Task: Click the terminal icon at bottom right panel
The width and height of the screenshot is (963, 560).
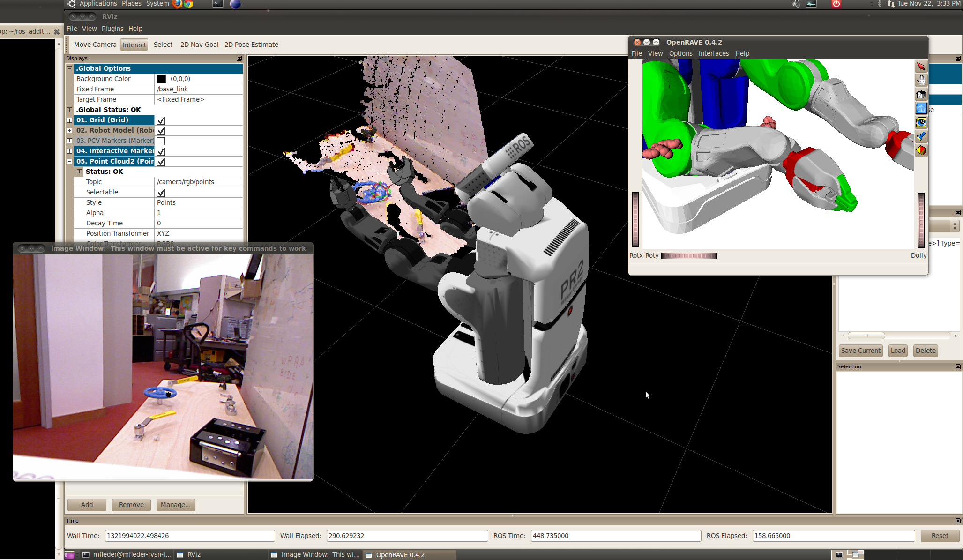Action: click(839, 555)
